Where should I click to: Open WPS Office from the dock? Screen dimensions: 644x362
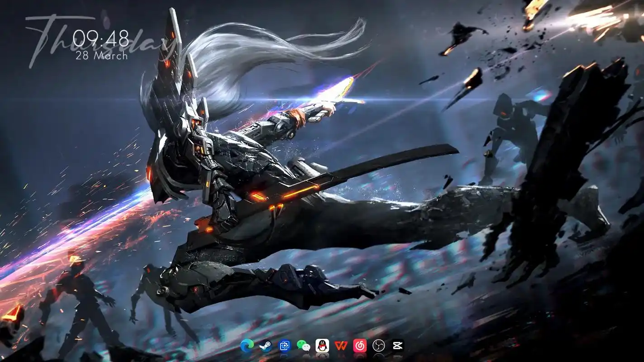(x=341, y=346)
